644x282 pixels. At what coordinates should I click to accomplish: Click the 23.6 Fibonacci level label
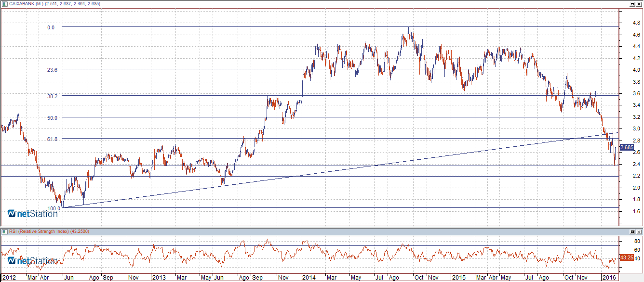coord(53,70)
